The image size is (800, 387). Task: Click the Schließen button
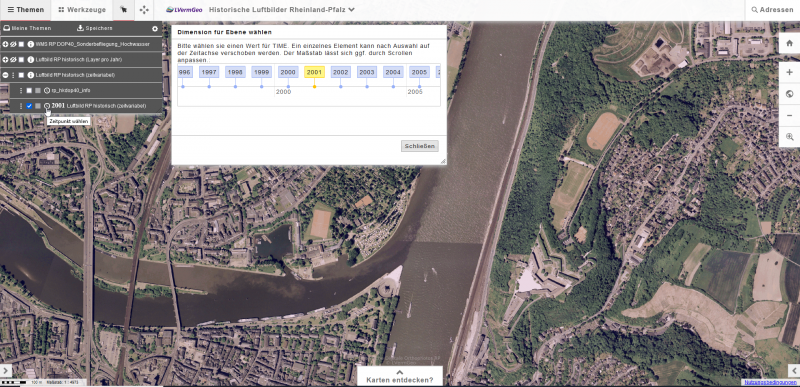(x=419, y=146)
